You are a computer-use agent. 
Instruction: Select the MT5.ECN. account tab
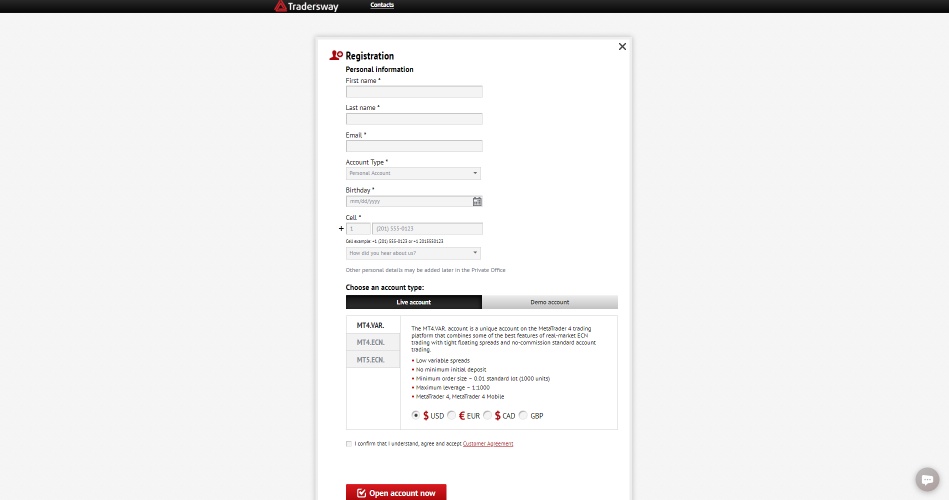373,360
